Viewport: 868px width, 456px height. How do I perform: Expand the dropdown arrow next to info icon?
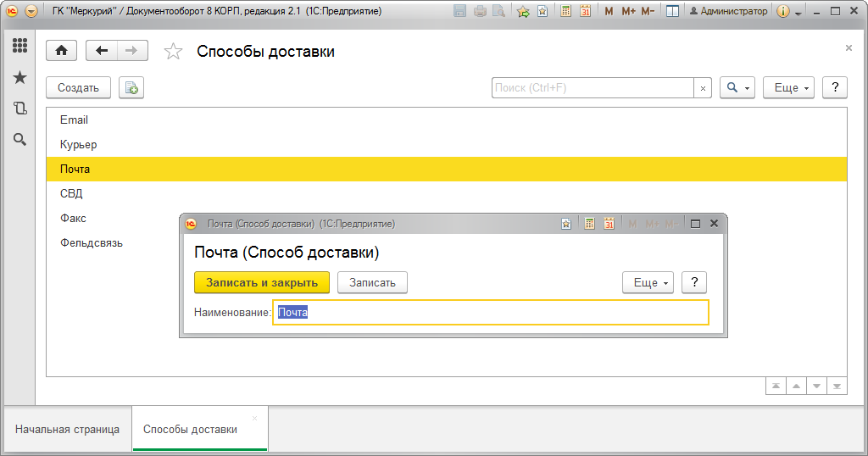click(798, 12)
